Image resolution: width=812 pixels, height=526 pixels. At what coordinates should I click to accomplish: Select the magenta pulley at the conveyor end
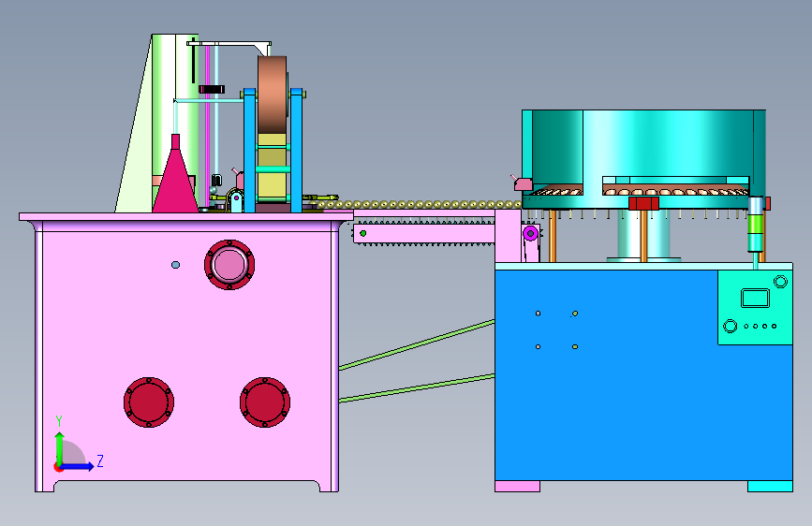530,233
